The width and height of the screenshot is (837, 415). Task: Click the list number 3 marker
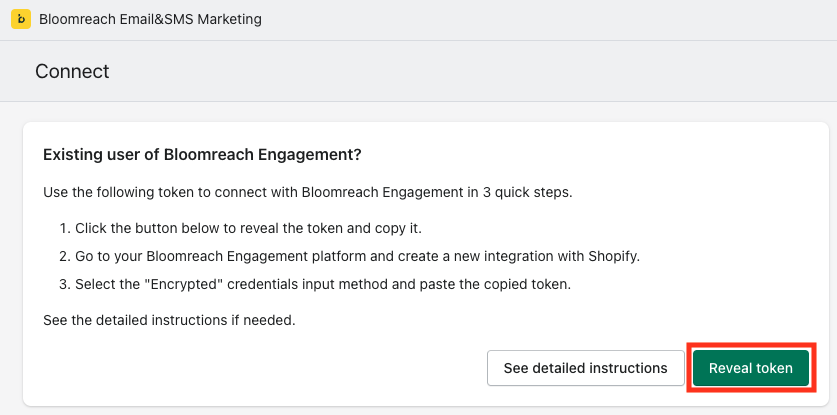pos(64,284)
